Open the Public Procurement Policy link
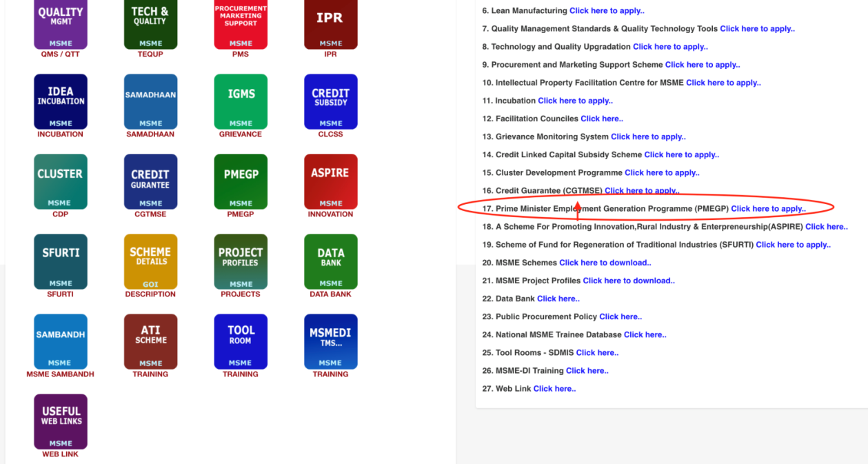The height and width of the screenshot is (464, 868). point(620,316)
